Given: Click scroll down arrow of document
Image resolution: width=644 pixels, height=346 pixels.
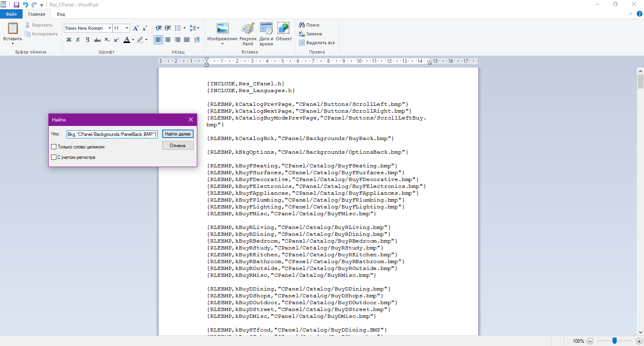Looking at the screenshot, I should (x=640, y=332).
